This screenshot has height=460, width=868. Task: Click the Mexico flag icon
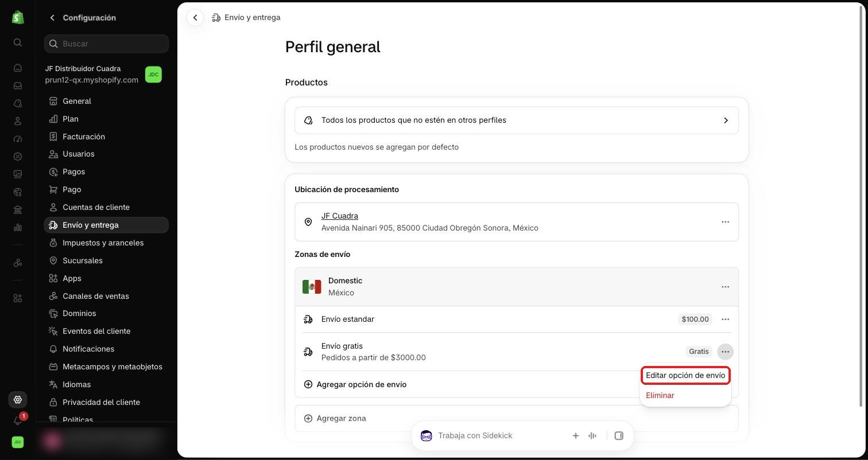pos(312,287)
